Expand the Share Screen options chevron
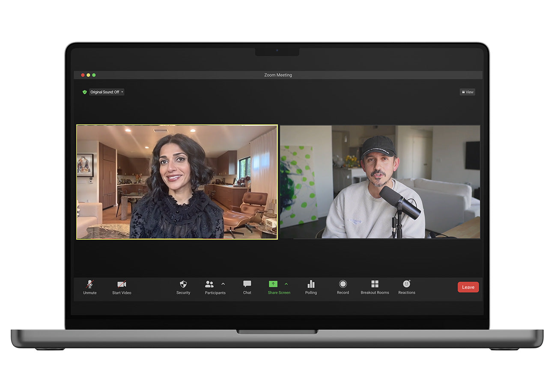The image size is (554, 392). pos(286,284)
